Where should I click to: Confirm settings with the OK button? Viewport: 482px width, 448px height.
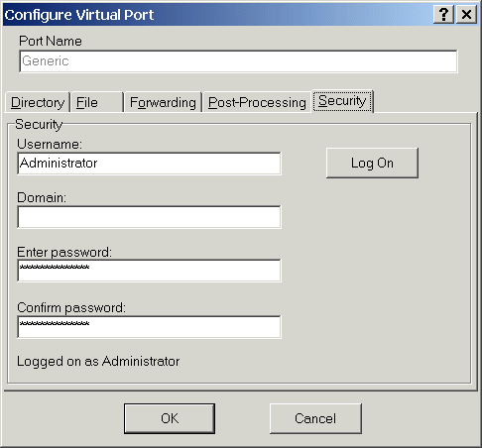pos(170,418)
